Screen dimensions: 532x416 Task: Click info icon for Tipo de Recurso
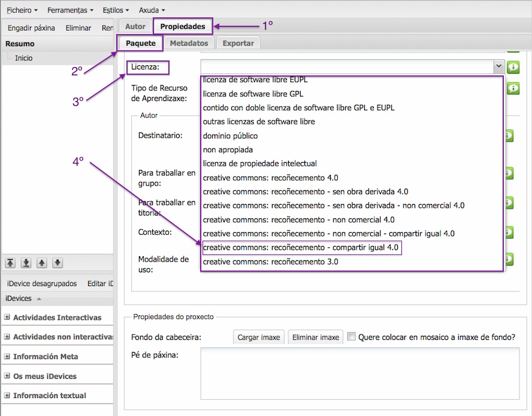tap(513, 89)
